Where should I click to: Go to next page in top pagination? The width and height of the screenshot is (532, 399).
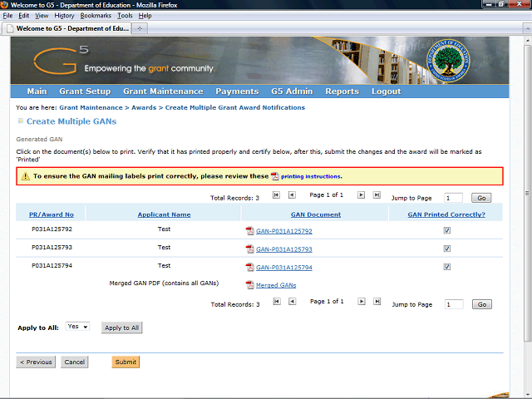coord(361,195)
